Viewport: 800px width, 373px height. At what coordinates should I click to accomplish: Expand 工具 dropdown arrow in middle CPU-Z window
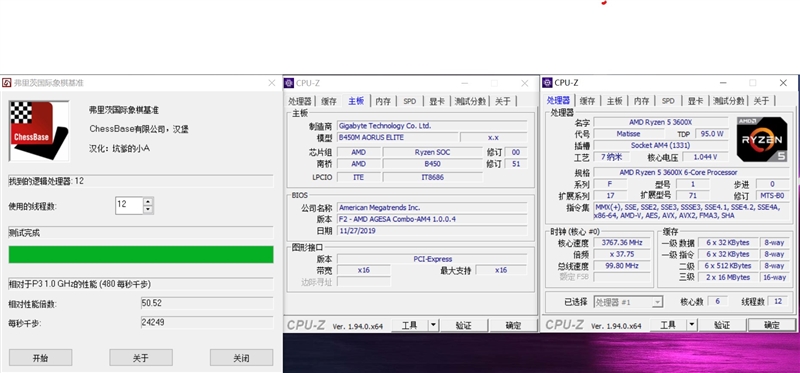pyautogui.click(x=433, y=325)
